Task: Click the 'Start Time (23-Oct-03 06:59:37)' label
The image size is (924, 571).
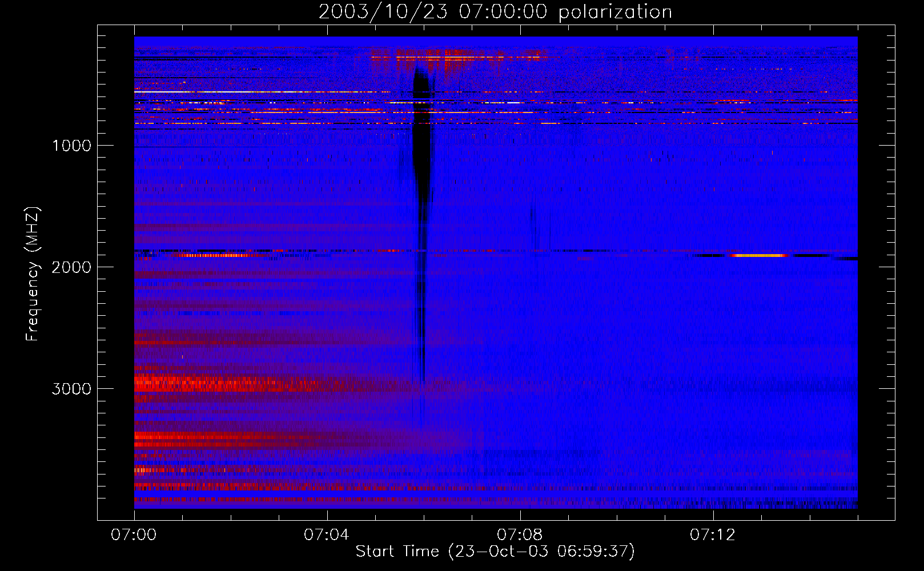Action: coord(495,552)
